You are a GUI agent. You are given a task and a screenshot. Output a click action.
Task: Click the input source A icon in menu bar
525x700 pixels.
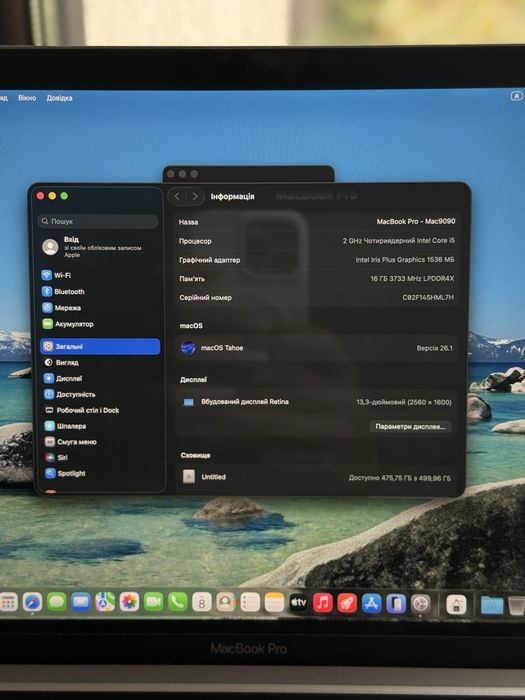(x=516, y=96)
